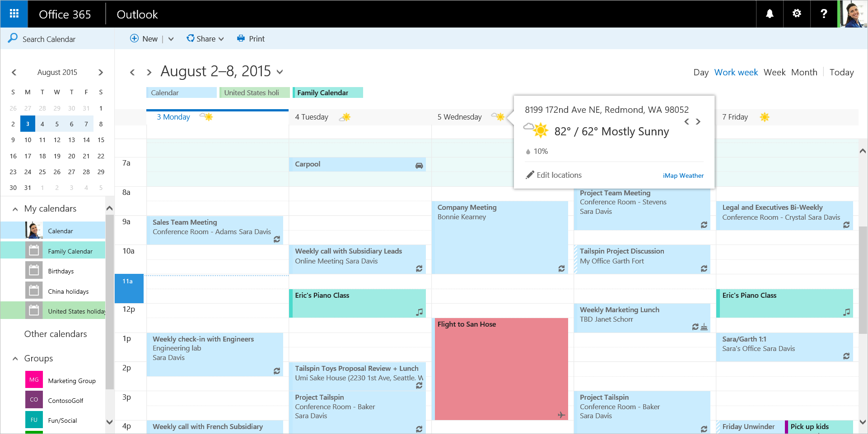Expand the New item dropdown arrow

coord(171,39)
